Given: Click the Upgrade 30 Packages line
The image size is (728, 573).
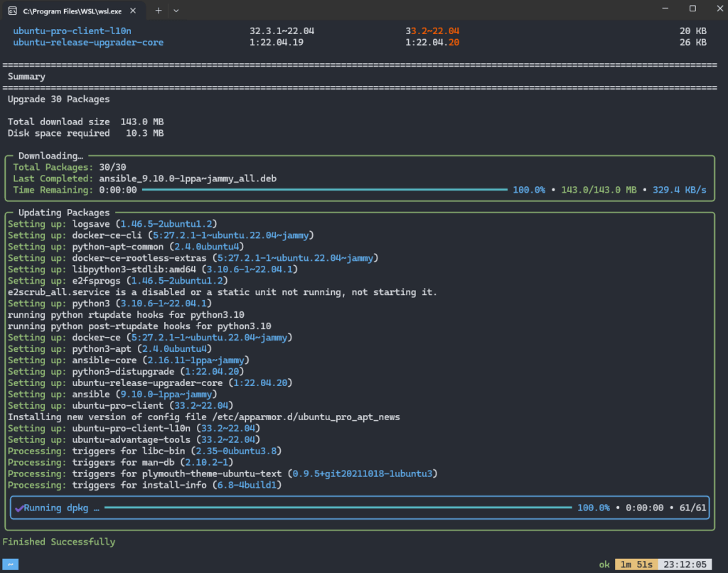Looking at the screenshot, I should pos(58,100).
